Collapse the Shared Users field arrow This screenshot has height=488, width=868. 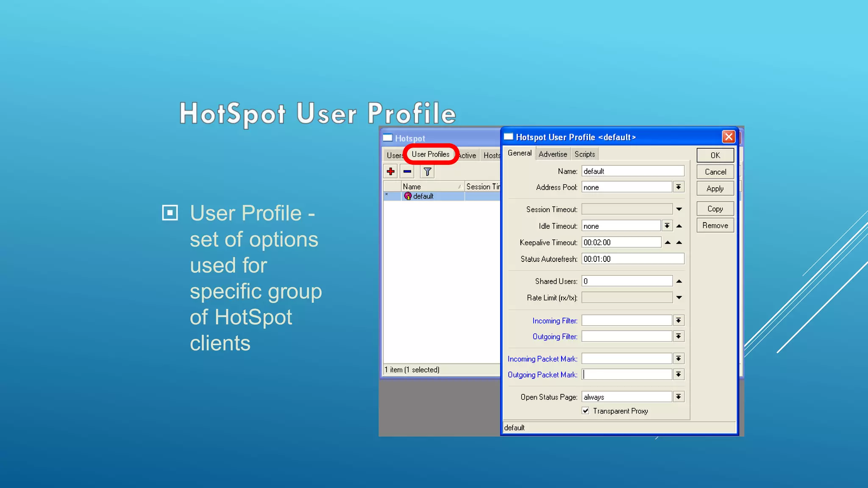pyautogui.click(x=679, y=281)
